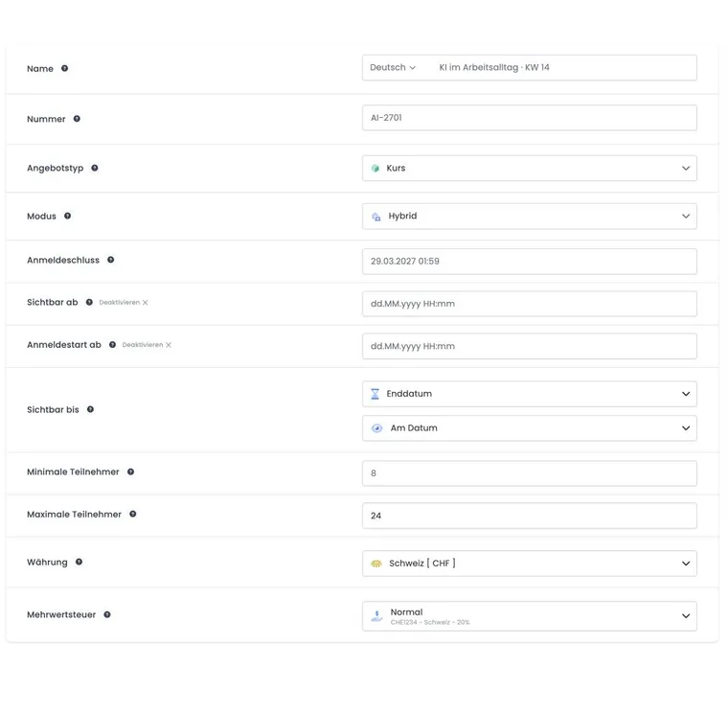The height and width of the screenshot is (714, 728).
Task: Deactivate the Sichtbar ab field
Action: click(124, 303)
